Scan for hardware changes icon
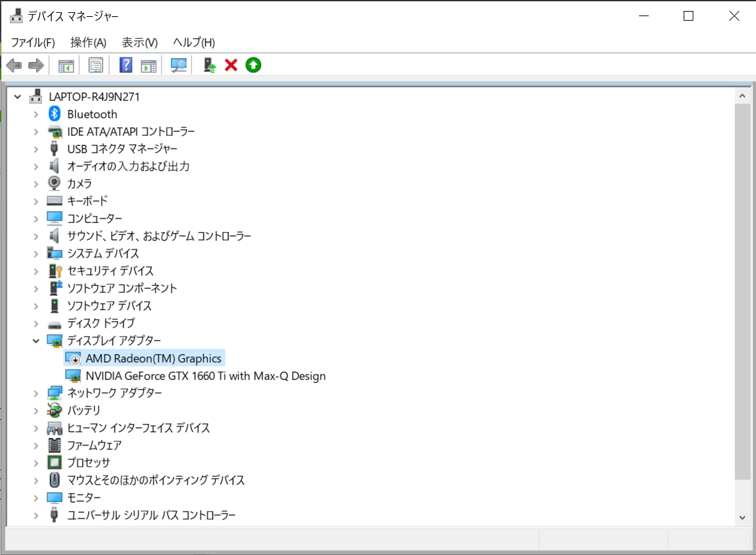The image size is (756, 555). (x=178, y=65)
